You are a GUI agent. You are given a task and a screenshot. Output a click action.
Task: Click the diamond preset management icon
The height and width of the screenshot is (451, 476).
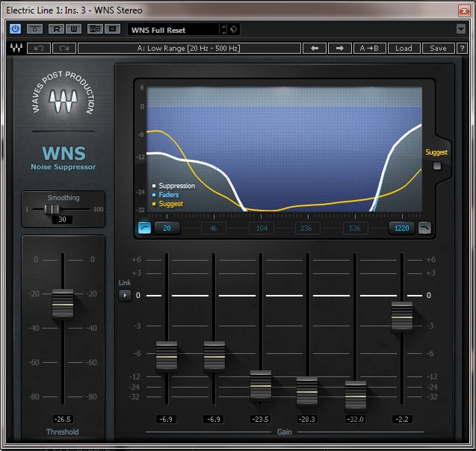coord(234,29)
